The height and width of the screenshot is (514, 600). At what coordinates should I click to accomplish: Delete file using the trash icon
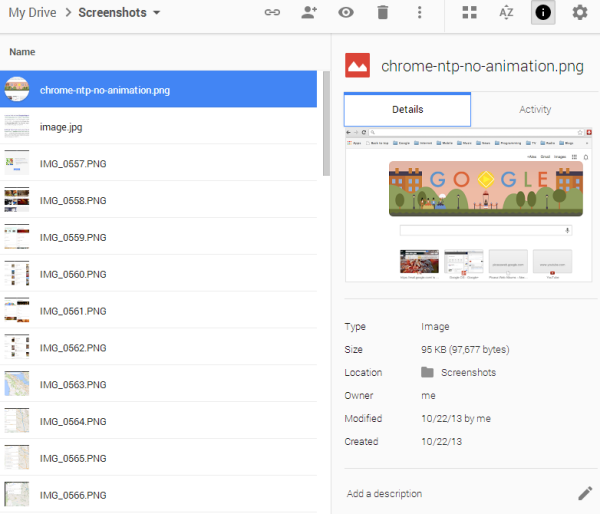click(382, 13)
